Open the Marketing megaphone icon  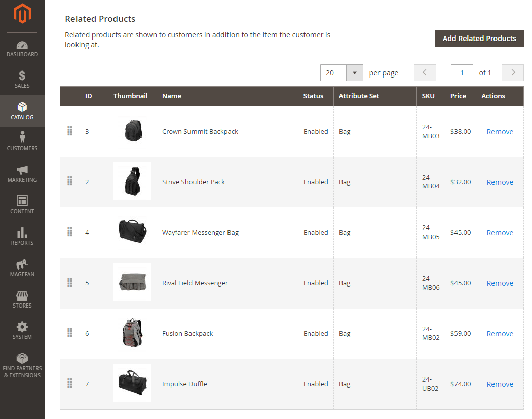tap(22, 170)
